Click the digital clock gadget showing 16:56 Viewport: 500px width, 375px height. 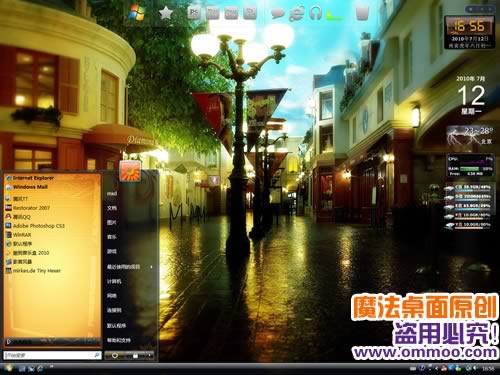click(470, 32)
